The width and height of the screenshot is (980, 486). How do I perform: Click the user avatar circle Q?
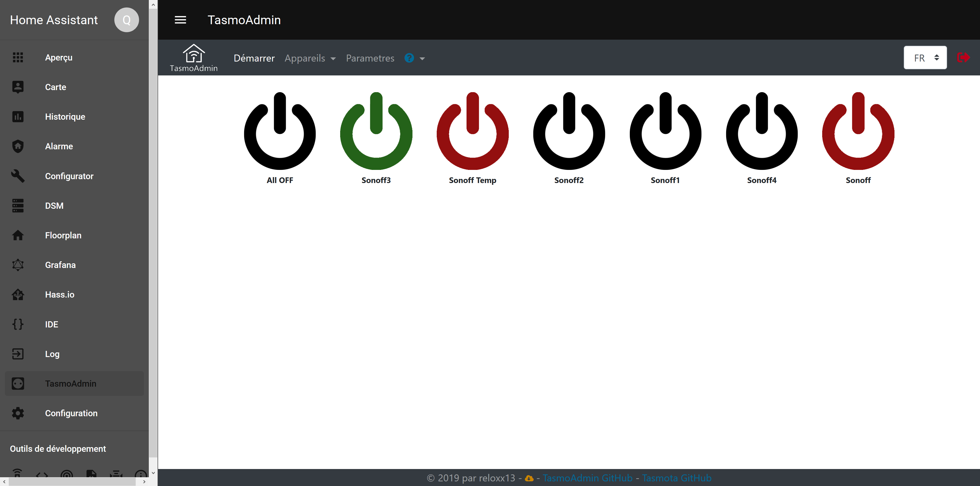(126, 20)
